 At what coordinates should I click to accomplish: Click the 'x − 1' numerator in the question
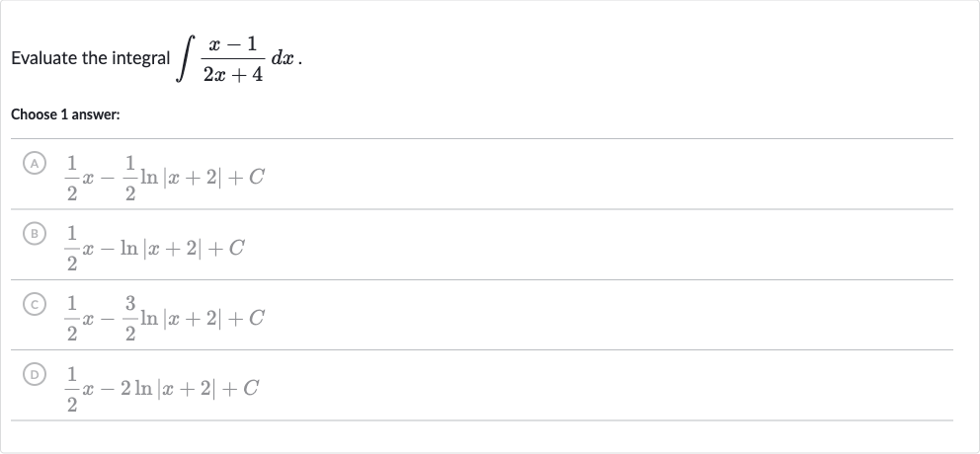tap(233, 44)
